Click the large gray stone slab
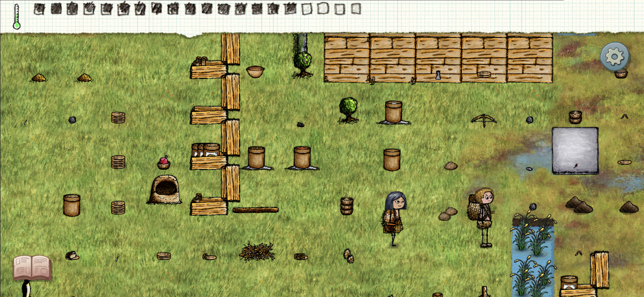The height and width of the screenshot is (297, 644). tap(575, 150)
